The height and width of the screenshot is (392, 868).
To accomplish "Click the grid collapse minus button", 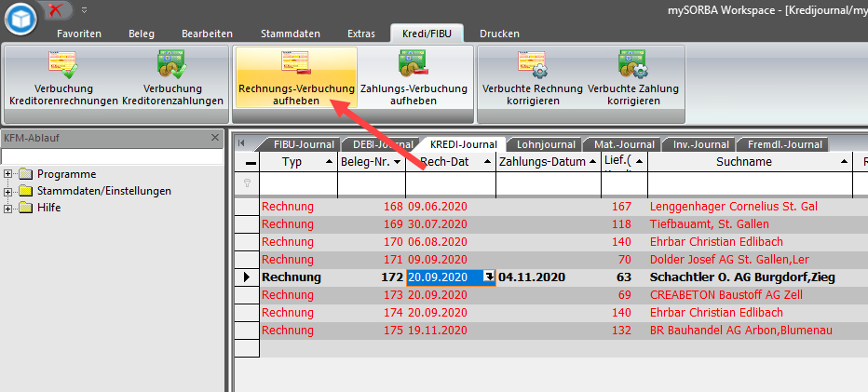I will 251,163.
